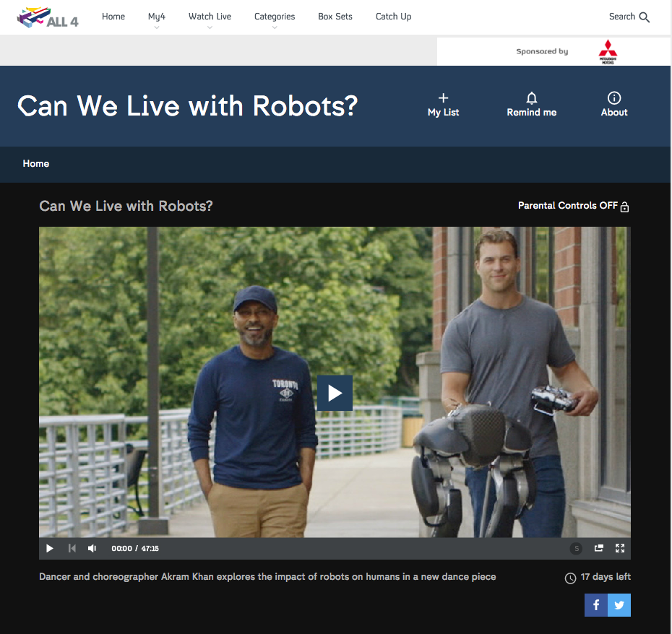Share on Twitter

619,605
